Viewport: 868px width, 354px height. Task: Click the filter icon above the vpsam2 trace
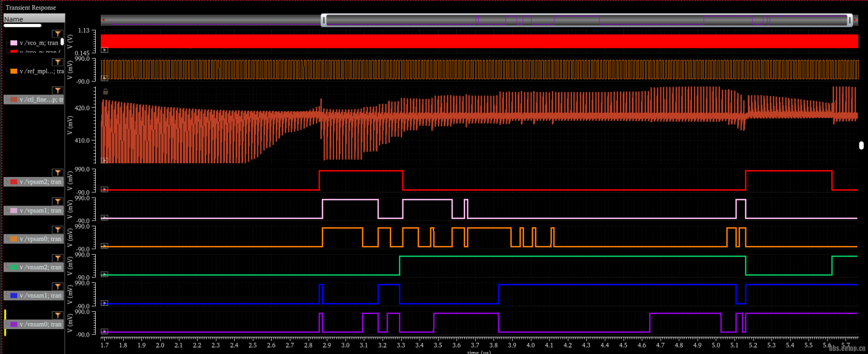click(58, 173)
